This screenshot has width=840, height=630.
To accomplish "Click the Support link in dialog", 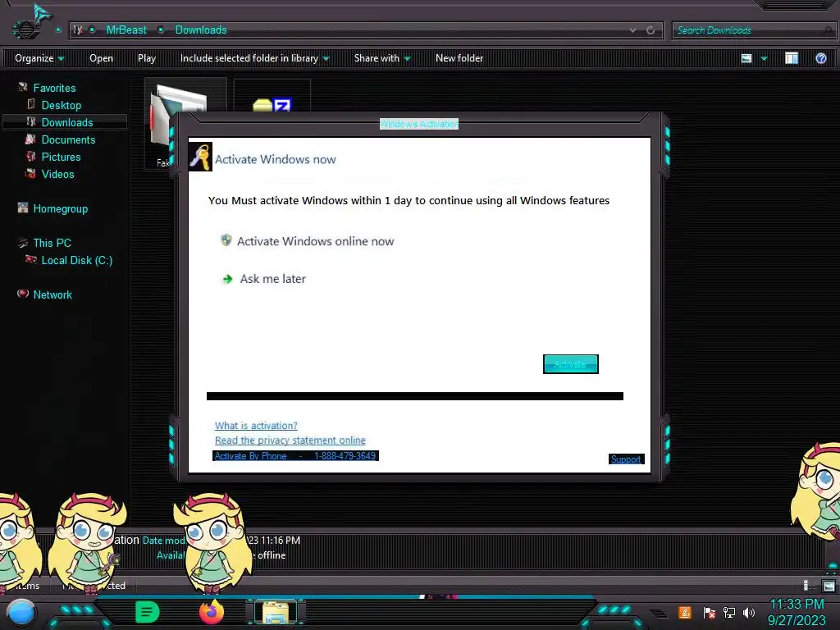I will pyautogui.click(x=626, y=459).
